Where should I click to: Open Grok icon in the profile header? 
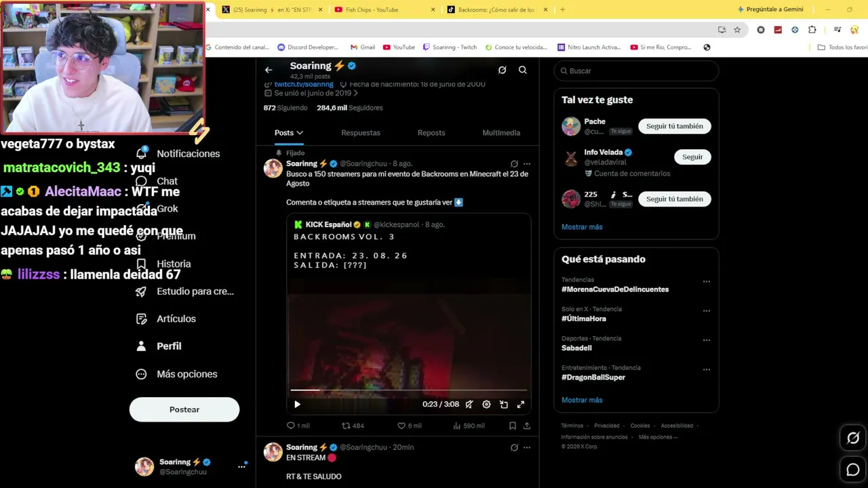502,70
